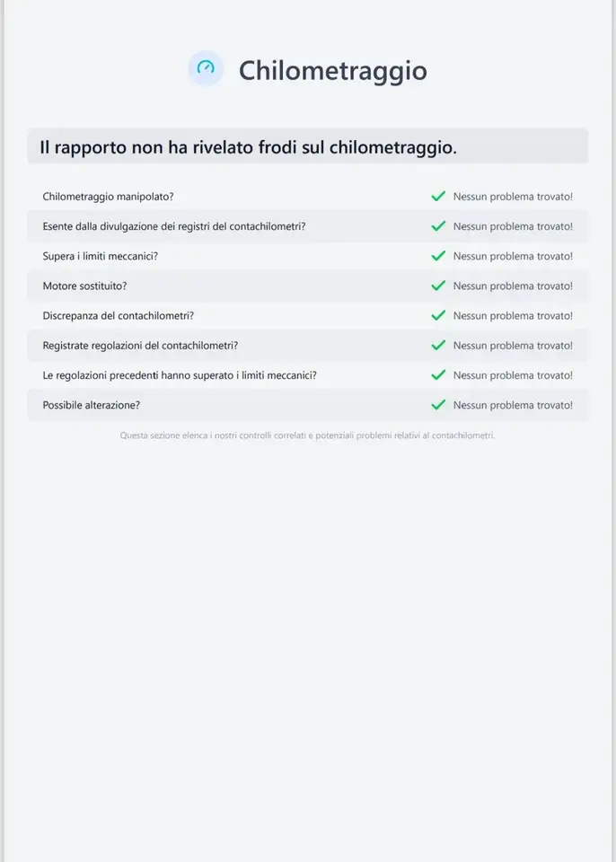Select 'Chilometraggio manipolato?' row label
This screenshot has width=616, height=862.
tap(109, 197)
